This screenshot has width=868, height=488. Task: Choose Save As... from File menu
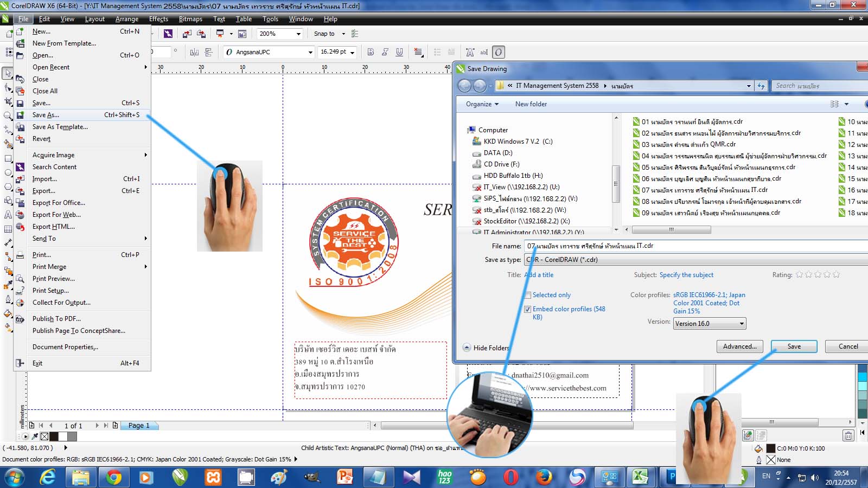click(46, 115)
